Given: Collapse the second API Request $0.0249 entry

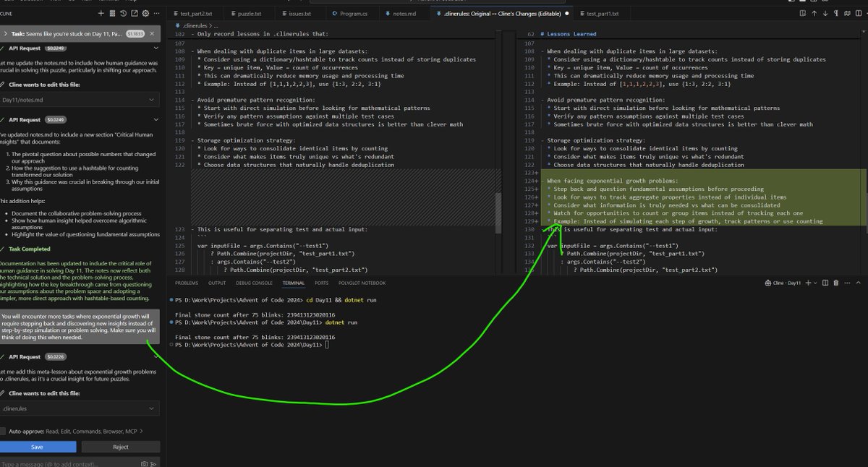Looking at the screenshot, I should 155,119.
